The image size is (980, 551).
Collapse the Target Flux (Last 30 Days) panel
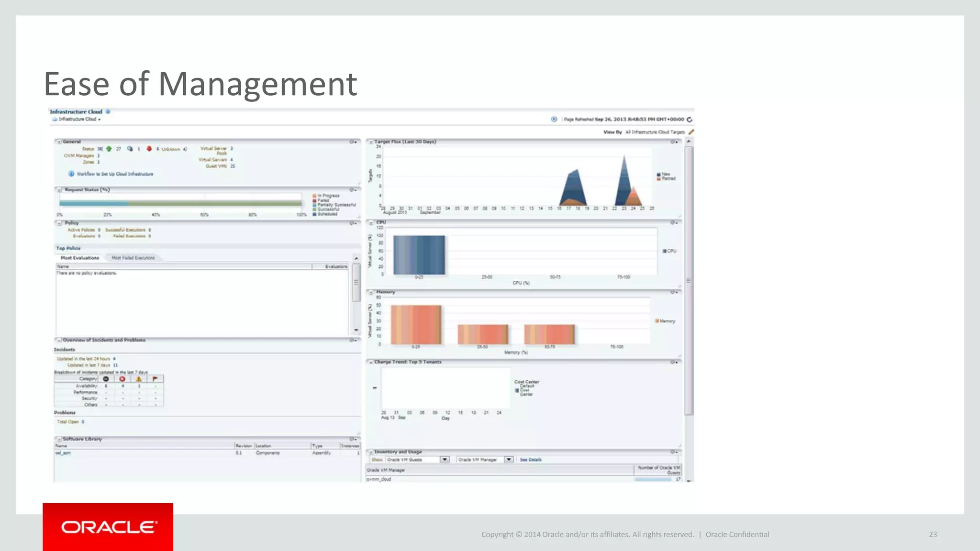tap(370, 142)
